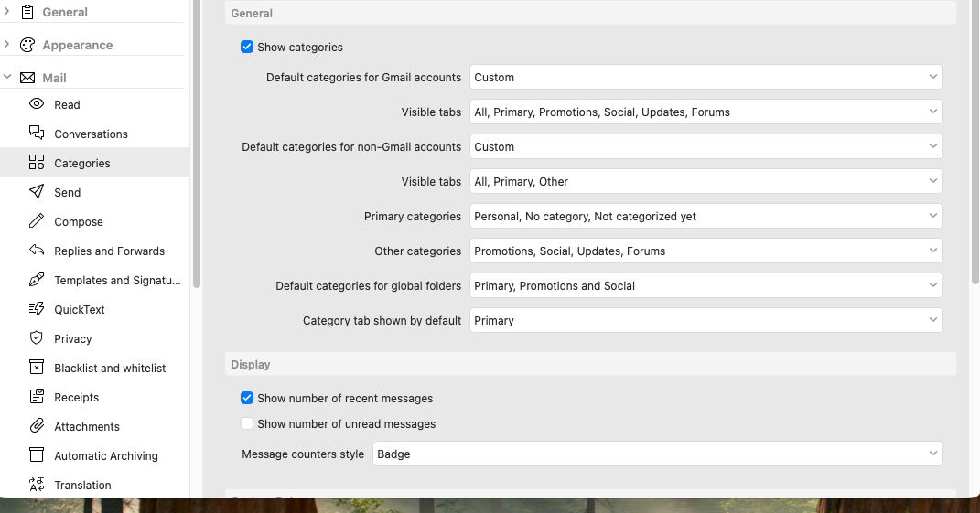Click the Conversations speech bubbles icon

click(37, 134)
